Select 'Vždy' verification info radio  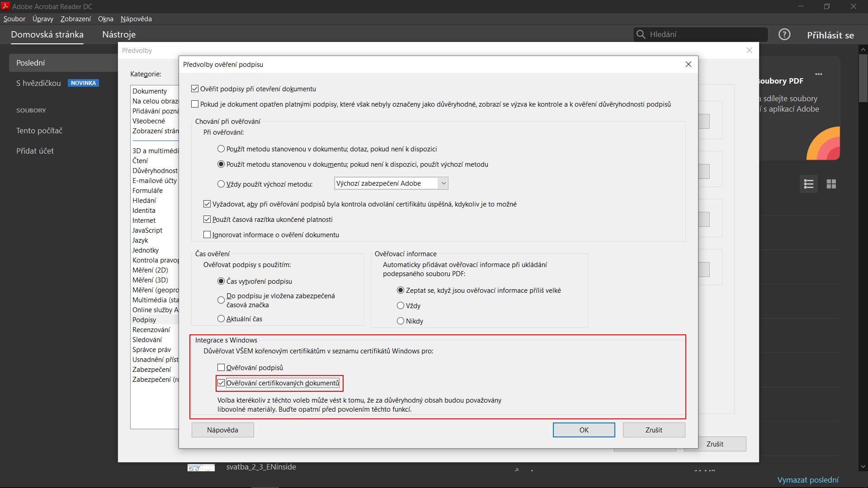click(x=401, y=306)
